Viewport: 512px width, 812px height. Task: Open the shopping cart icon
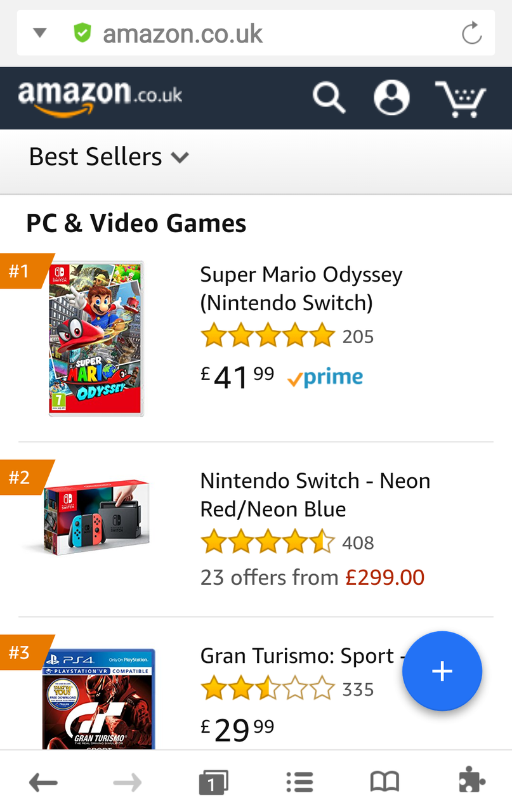(460, 99)
